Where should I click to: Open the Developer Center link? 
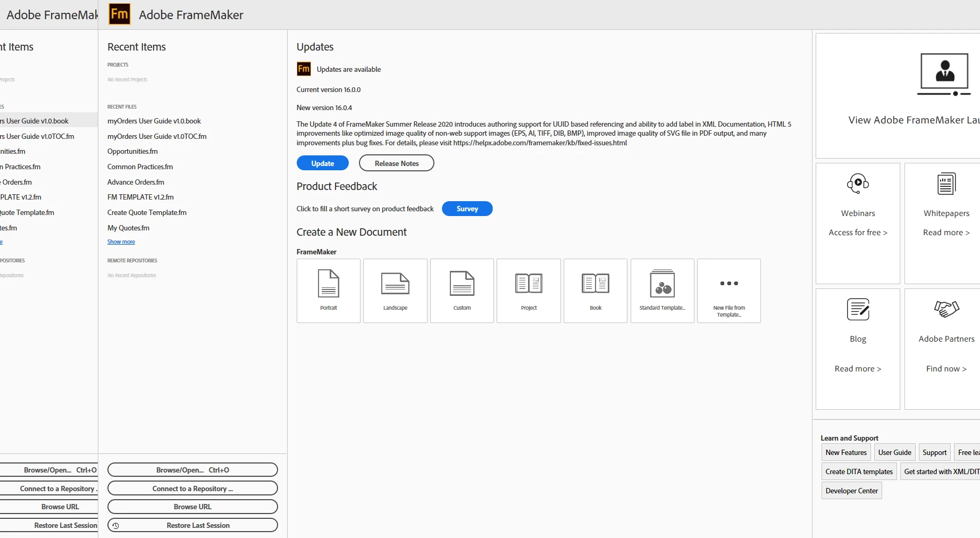(852, 491)
